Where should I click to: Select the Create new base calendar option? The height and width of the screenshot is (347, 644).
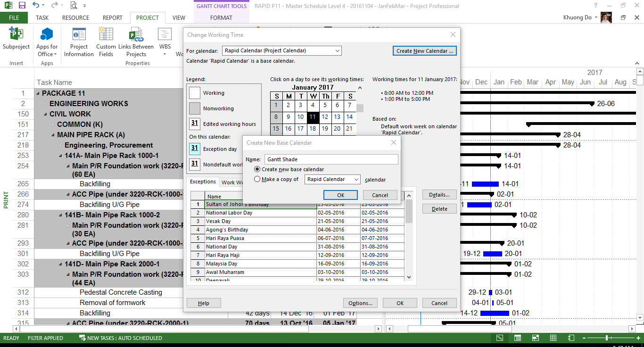257,169
